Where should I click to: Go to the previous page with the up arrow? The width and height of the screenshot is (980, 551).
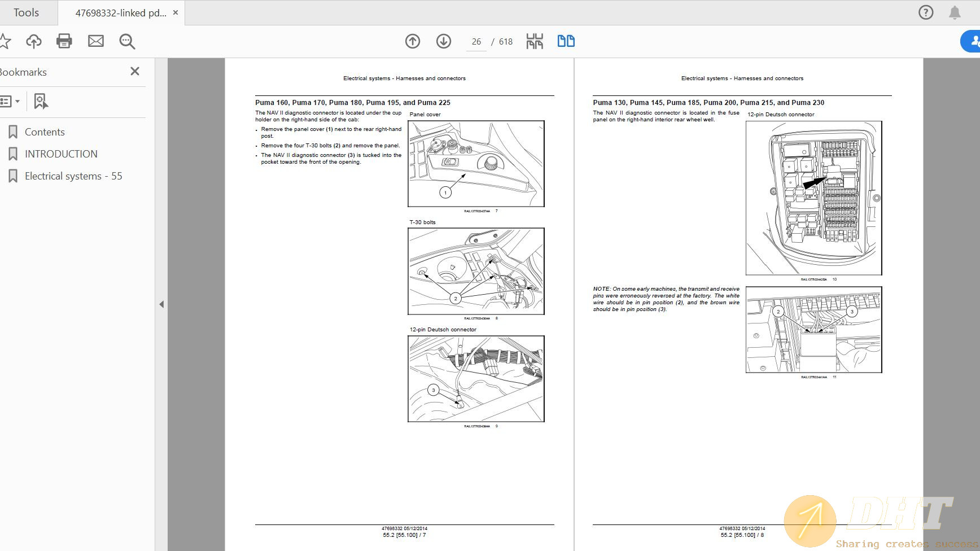click(412, 41)
